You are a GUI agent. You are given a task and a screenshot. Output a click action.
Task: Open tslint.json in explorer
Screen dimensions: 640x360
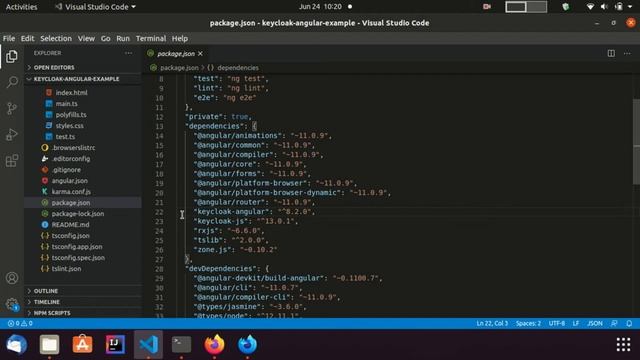pyautogui.click(x=66, y=269)
